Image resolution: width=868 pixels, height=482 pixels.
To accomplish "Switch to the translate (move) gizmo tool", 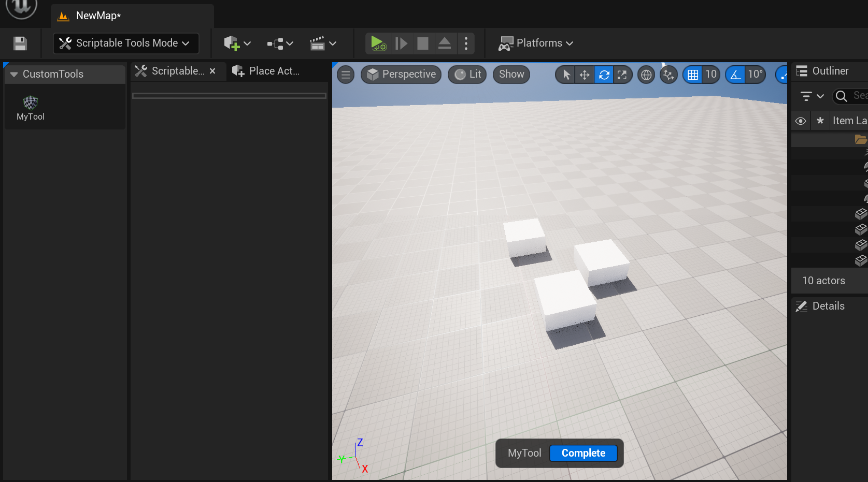I will coord(585,75).
